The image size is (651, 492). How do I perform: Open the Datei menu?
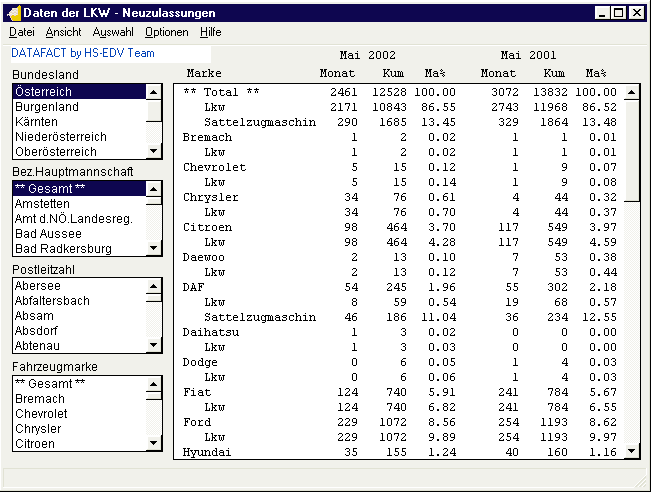click(x=21, y=32)
